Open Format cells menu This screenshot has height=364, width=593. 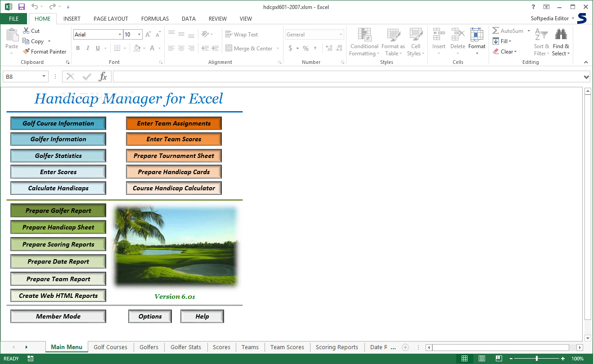pos(477,41)
